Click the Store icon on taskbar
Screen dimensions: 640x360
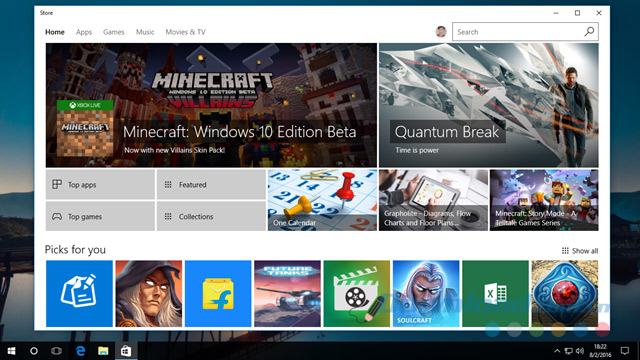coord(126,351)
